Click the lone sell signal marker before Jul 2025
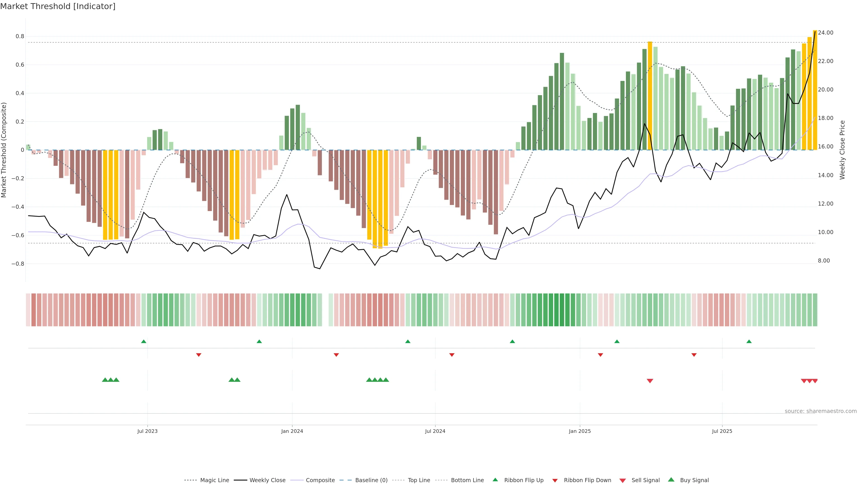Image resolution: width=868 pixels, height=488 pixels. pyautogui.click(x=650, y=381)
